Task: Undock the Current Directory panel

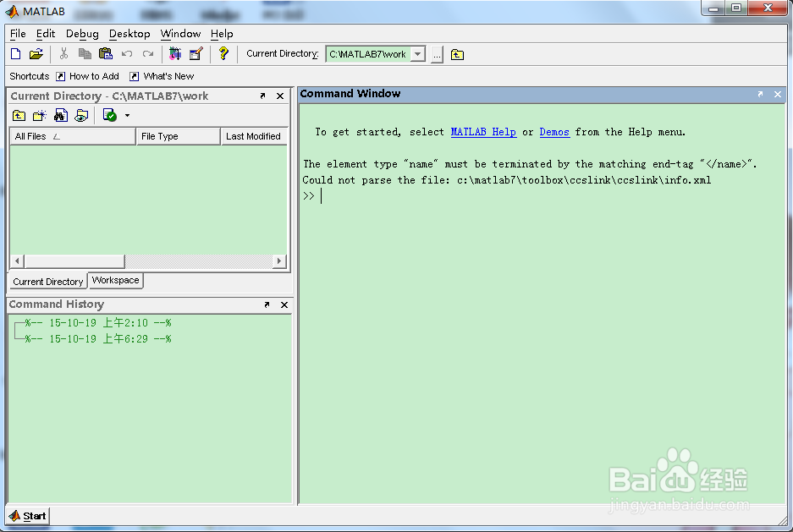Action: pyautogui.click(x=262, y=96)
